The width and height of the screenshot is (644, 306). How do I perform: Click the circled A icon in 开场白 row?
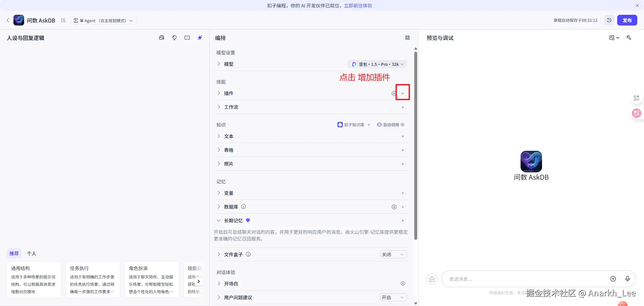point(403,284)
